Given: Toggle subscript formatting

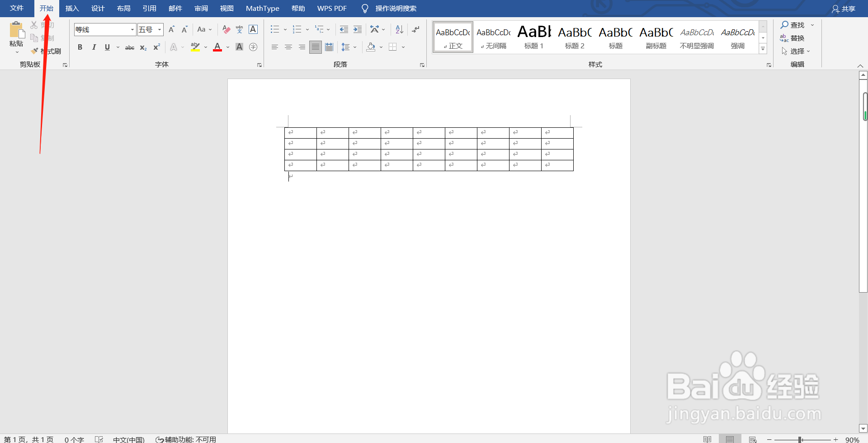Looking at the screenshot, I should (x=143, y=47).
